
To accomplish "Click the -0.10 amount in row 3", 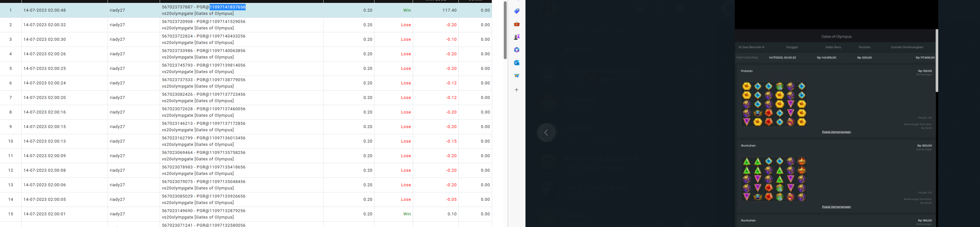I will click(451, 39).
